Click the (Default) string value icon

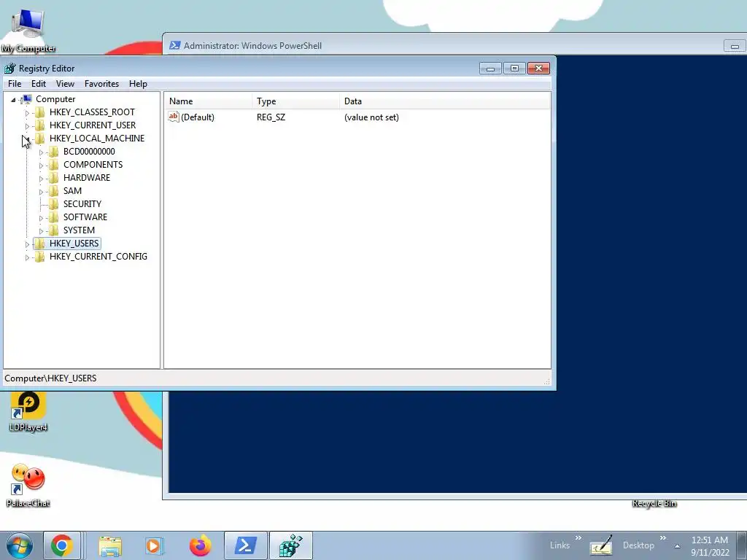point(174,117)
